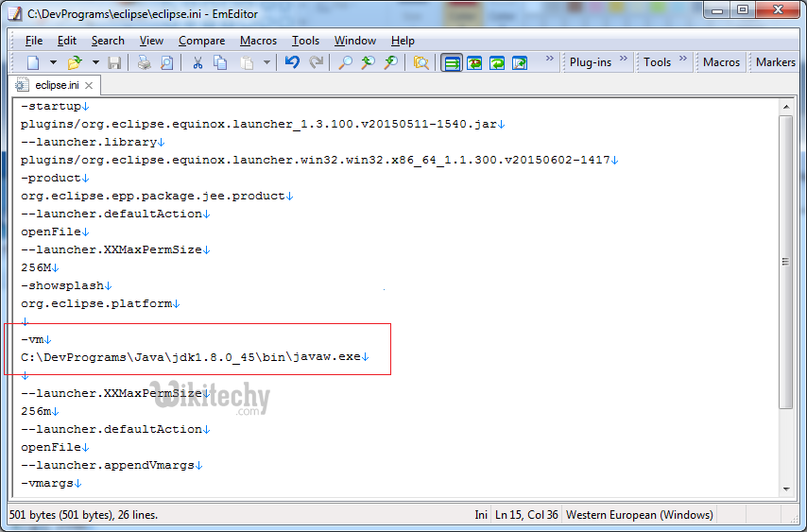Screen dimensions: 807x532
Task: Click the New file icon
Action: 33,62
